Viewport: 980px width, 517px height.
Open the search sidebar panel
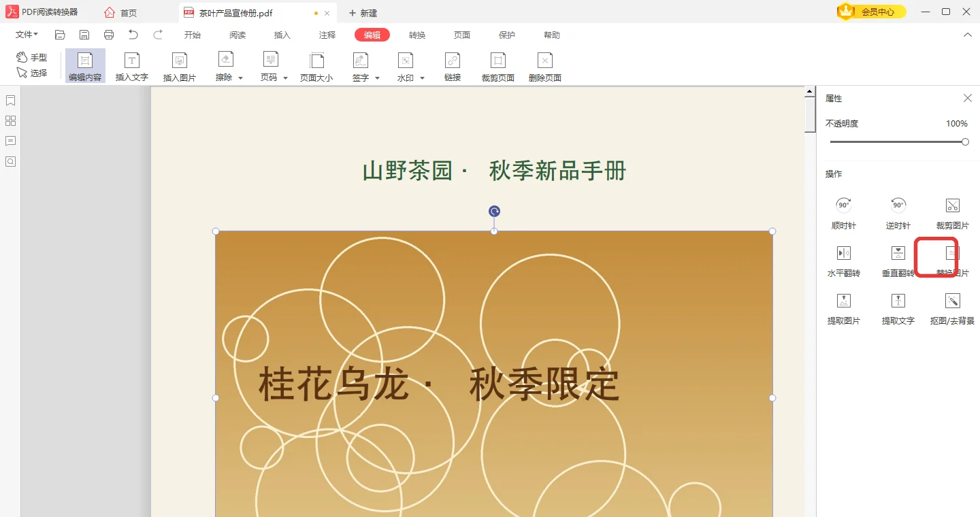point(11,162)
